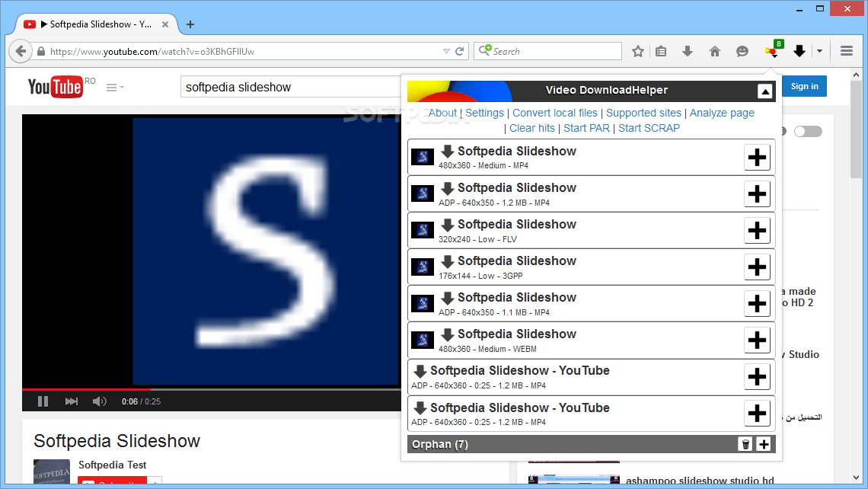Click the YouTube search box showing softpedia slideshow
The image size is (868, 489).
click(289, 87)
